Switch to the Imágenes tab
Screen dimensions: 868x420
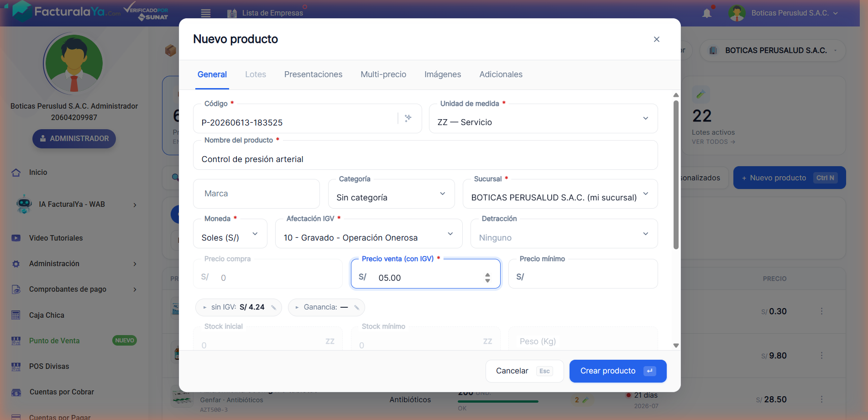pyautogui.click(x=443, y=74)
